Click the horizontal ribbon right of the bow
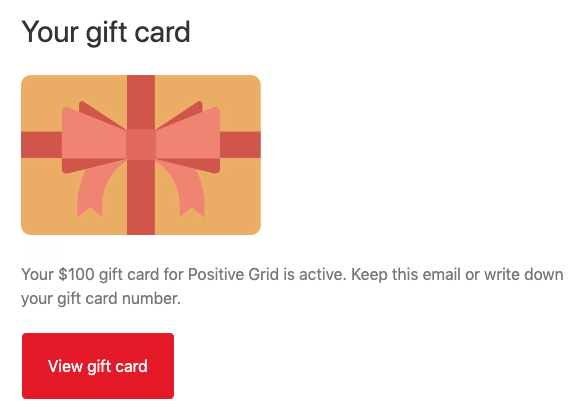Viewport: 580px width, 419px height. click(x=240, y=145)
